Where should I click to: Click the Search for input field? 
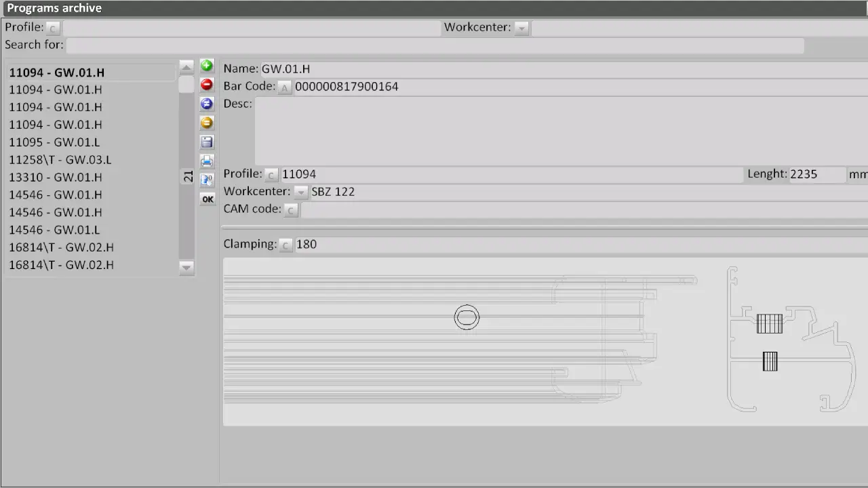[x=434, y=45]
